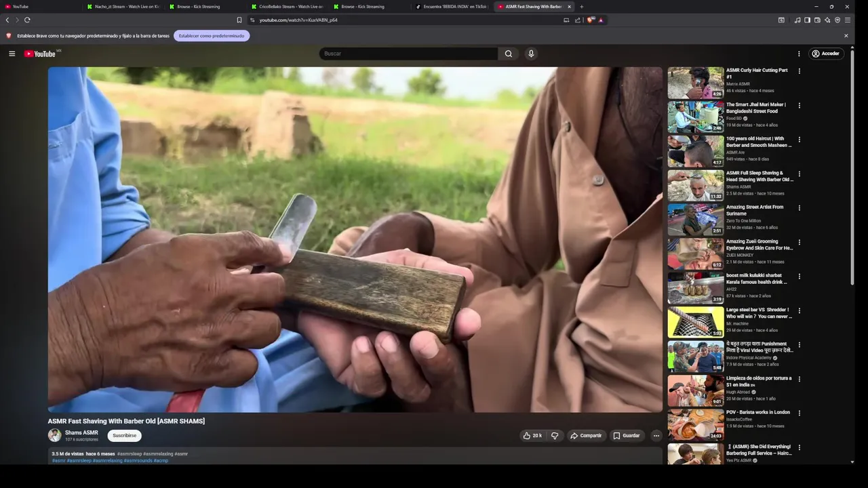The image size is (868, 488).
Task: Open Brave VPN shield icon
Action: [x=837, y=20]
